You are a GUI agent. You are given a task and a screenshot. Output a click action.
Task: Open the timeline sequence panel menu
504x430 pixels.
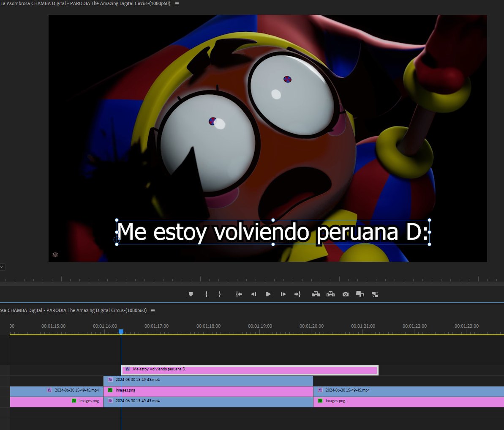[153, 310]
